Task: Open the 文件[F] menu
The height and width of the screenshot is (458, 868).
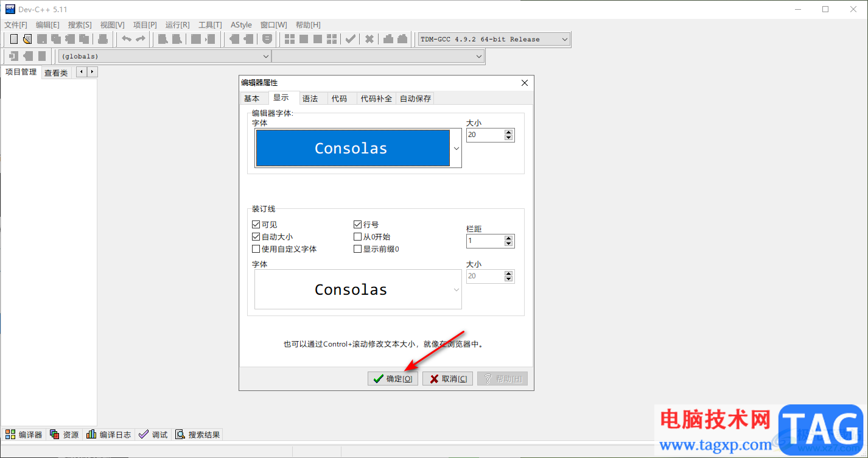Action: coord(16,25)
